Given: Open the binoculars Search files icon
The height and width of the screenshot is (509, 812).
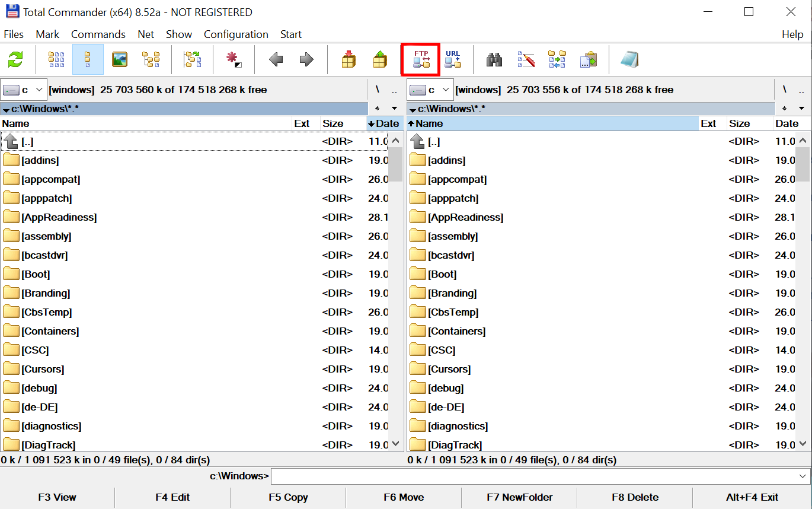Looking at the screenshot, I should coord(494,59).
